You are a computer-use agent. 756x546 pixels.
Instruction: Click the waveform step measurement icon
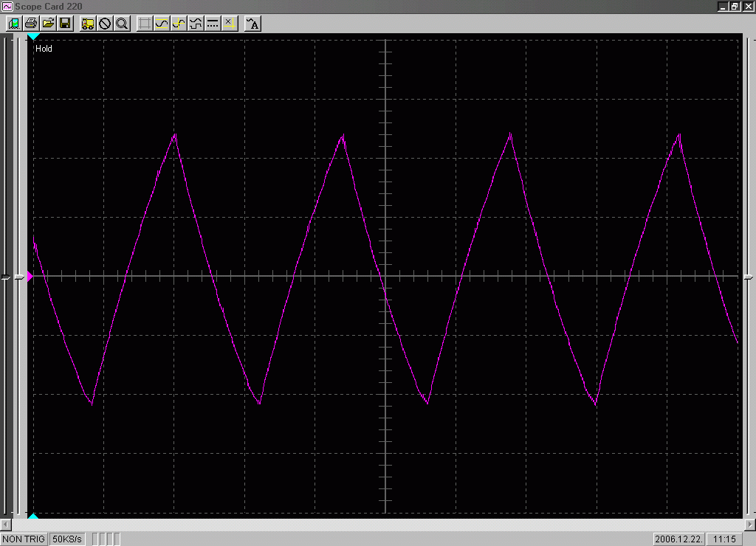click(x=195, y=23)
